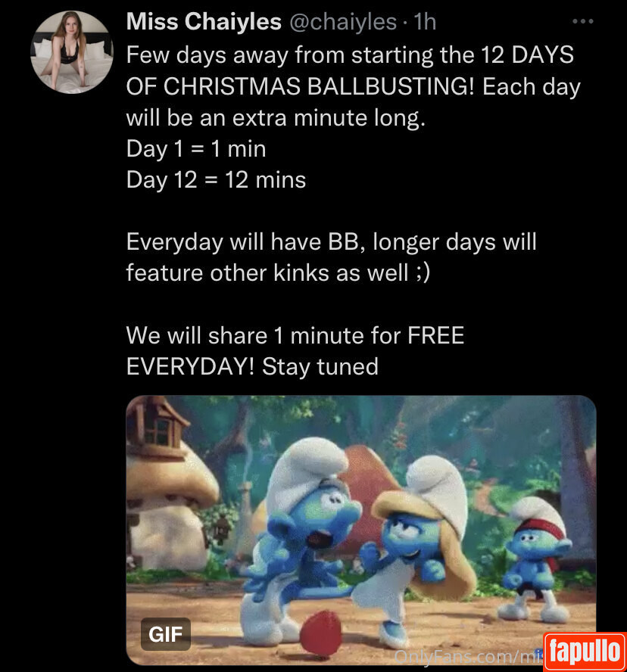This screenshot has height=672, width=627.
Task: Click the OnlyFans.com watermark text
Action: point(468,657)
